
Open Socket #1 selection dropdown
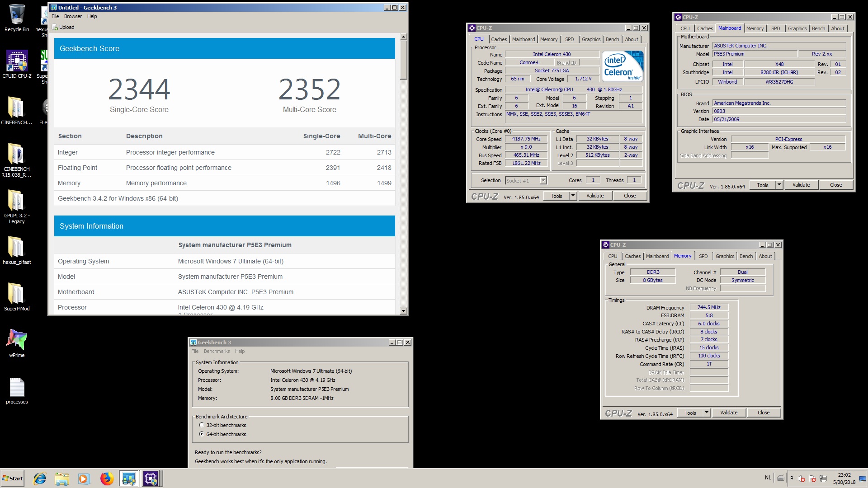coord(543,181)
